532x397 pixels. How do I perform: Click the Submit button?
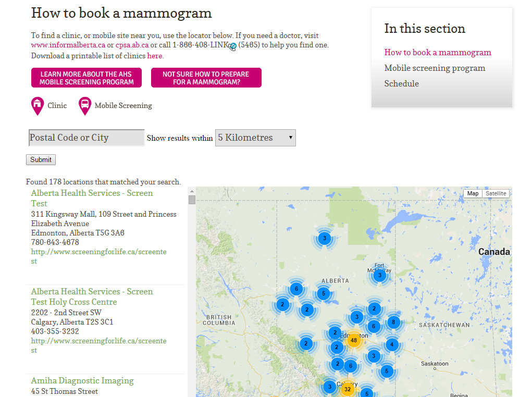click(x=41, y=159)
